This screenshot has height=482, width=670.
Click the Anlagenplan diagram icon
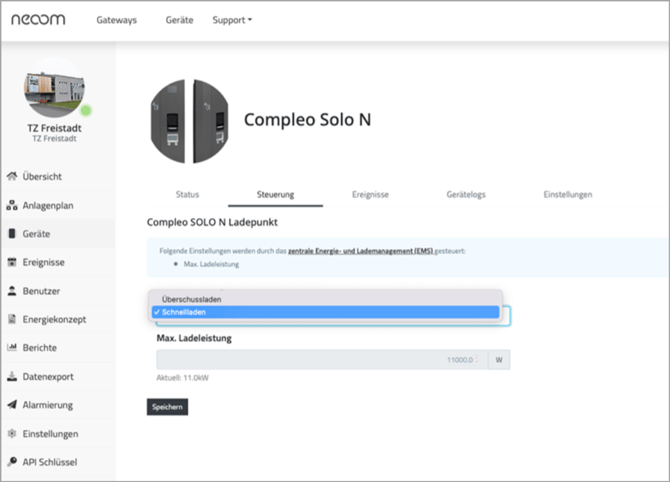(x=12, y=205)
